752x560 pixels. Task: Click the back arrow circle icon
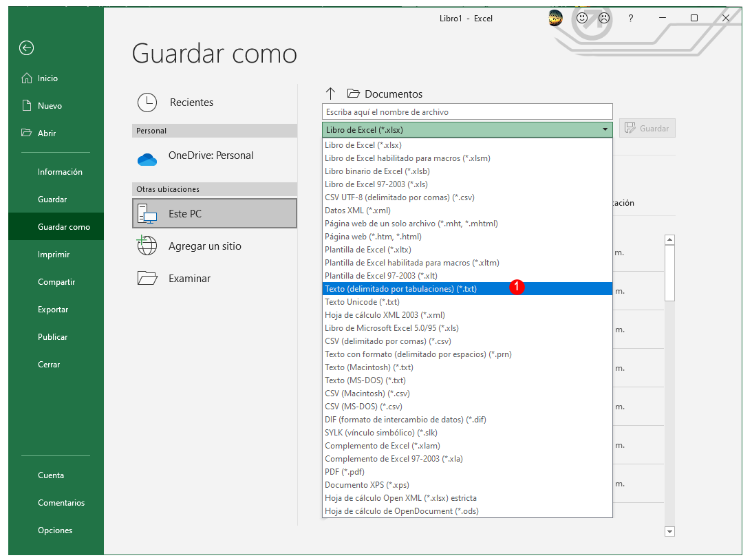pos(26,48)
